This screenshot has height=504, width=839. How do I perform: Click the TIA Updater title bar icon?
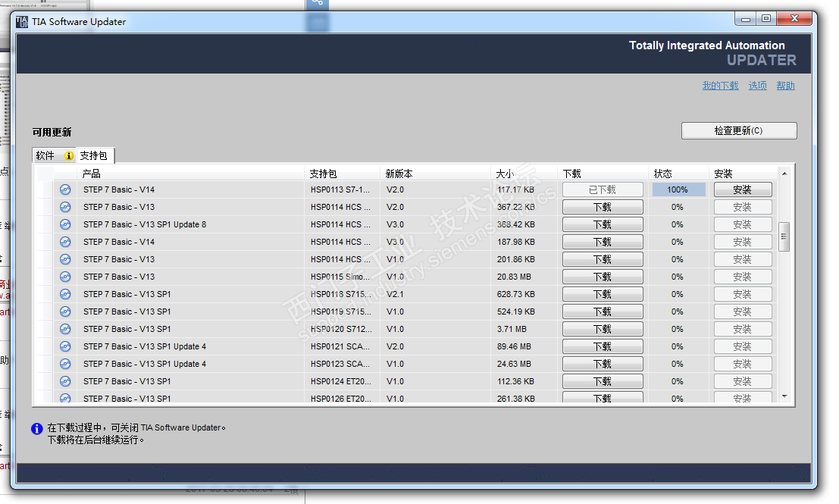pyautogui.click(x=22, y=22)
